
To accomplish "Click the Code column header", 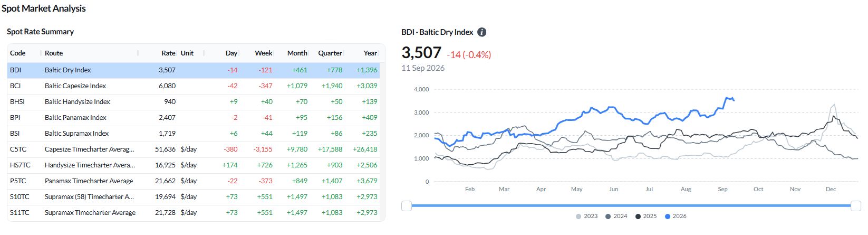I will (x=18, y=53).
